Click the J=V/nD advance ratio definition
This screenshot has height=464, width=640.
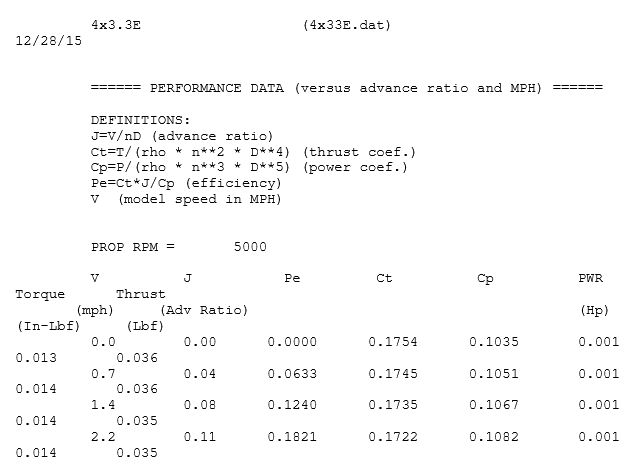coord(182,136)
